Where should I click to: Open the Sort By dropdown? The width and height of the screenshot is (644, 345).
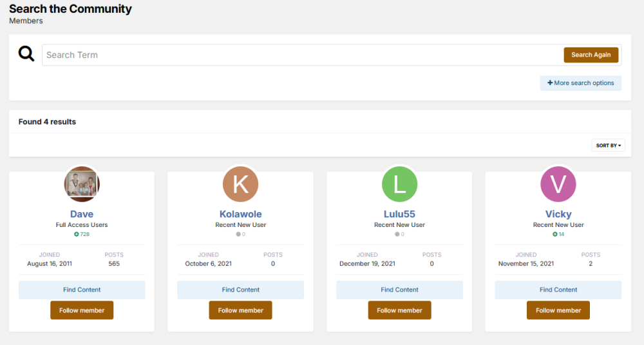(x=608, y=146)
